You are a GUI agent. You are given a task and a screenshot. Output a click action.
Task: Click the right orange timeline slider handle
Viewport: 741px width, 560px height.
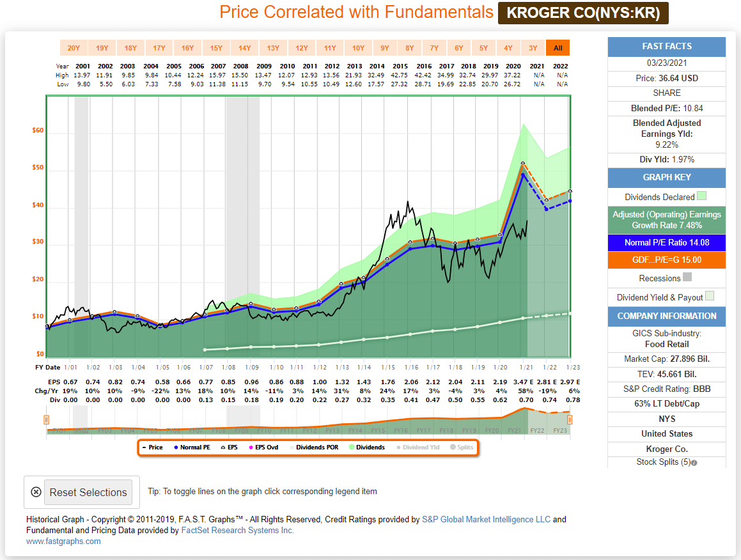pos(568,419)
